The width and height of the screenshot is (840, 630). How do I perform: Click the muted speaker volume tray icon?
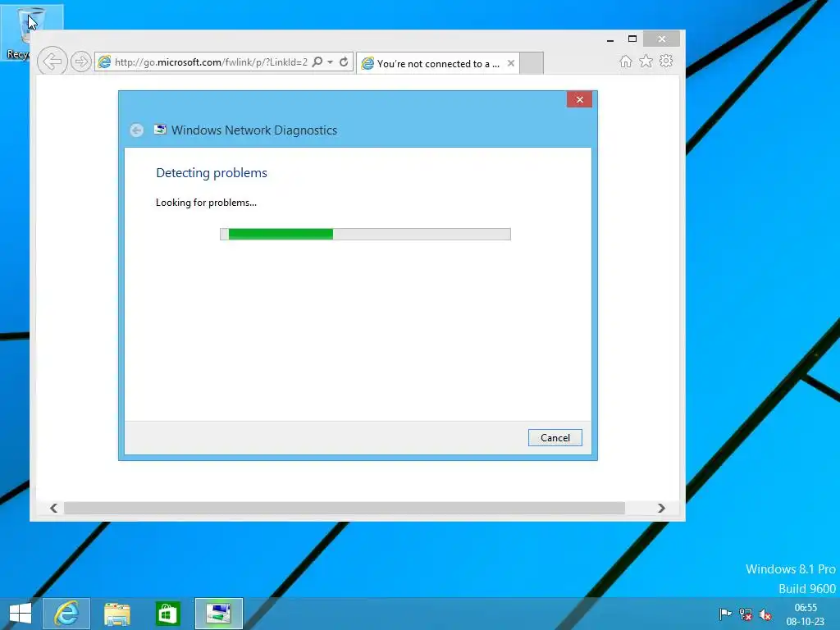pos(765,614)
